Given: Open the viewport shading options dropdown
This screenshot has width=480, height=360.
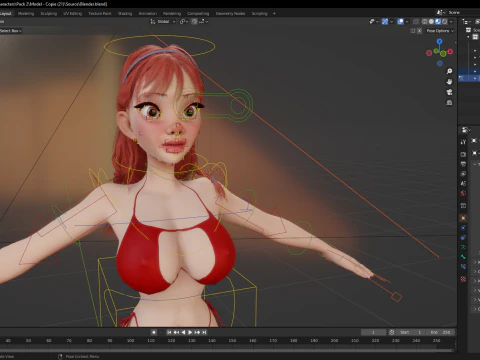Looking at the screenshot, I should pos(451,22).
